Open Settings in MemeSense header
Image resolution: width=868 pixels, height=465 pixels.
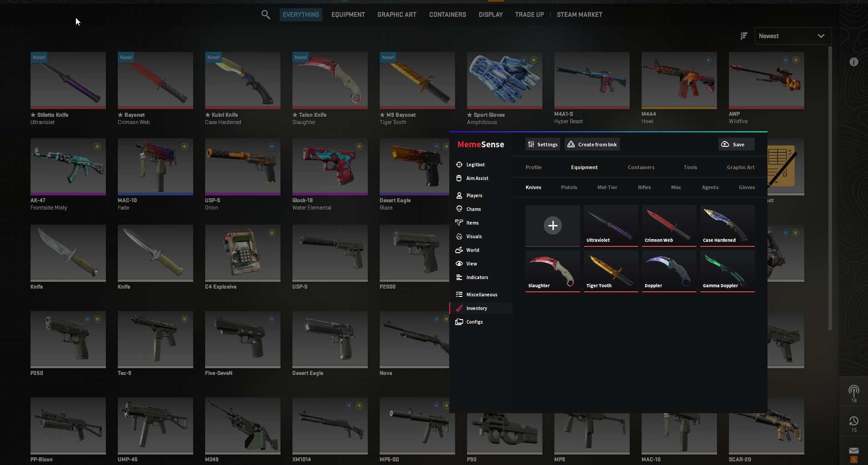pyautogui.click(x=543, y=144)
